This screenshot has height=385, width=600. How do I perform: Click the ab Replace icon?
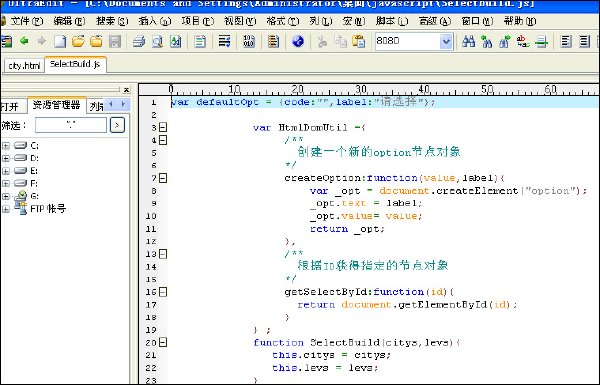(x=523, y=41)
